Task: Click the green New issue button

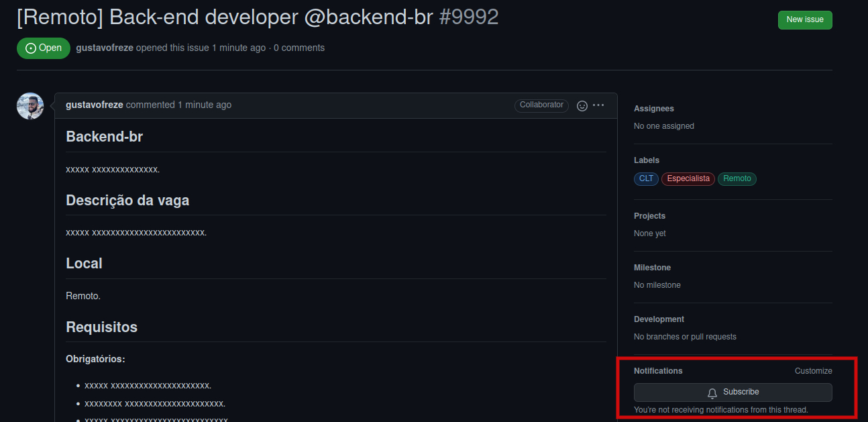Action: click(805, 19)
